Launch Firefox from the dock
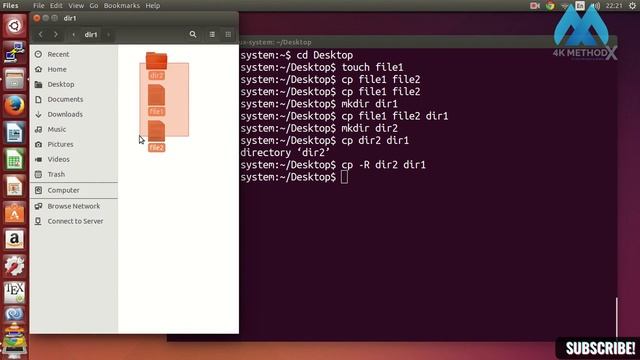640x360 pixels. pyautogui.click(x=14, y=106)
